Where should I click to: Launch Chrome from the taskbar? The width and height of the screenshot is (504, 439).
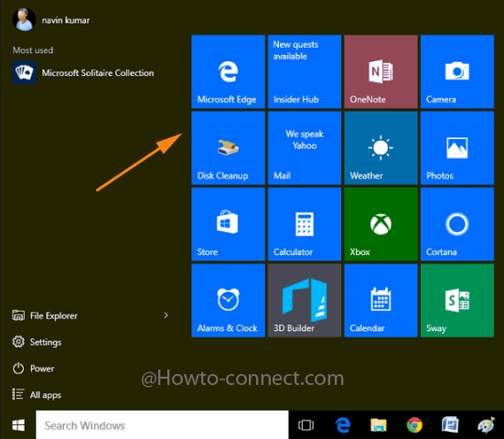(x=414, y=425)
